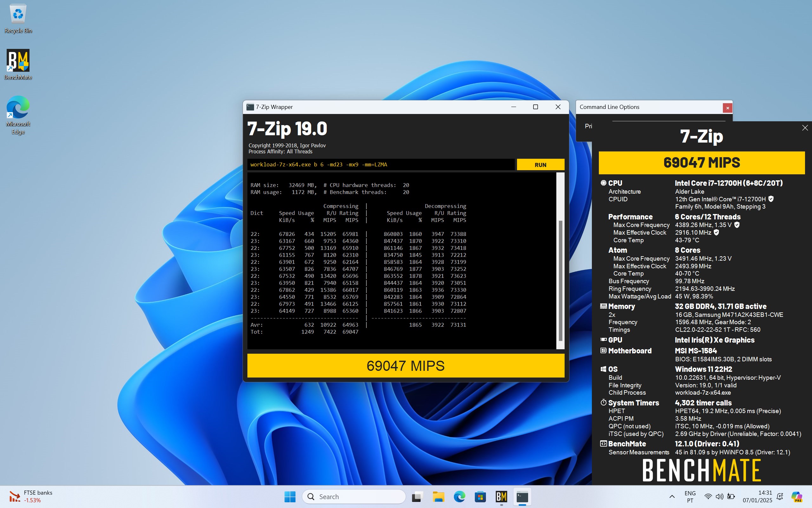Screen dimensions: 812x508
Task: Click the System Timers stopwatch icon
Action: tap(603, 402)
